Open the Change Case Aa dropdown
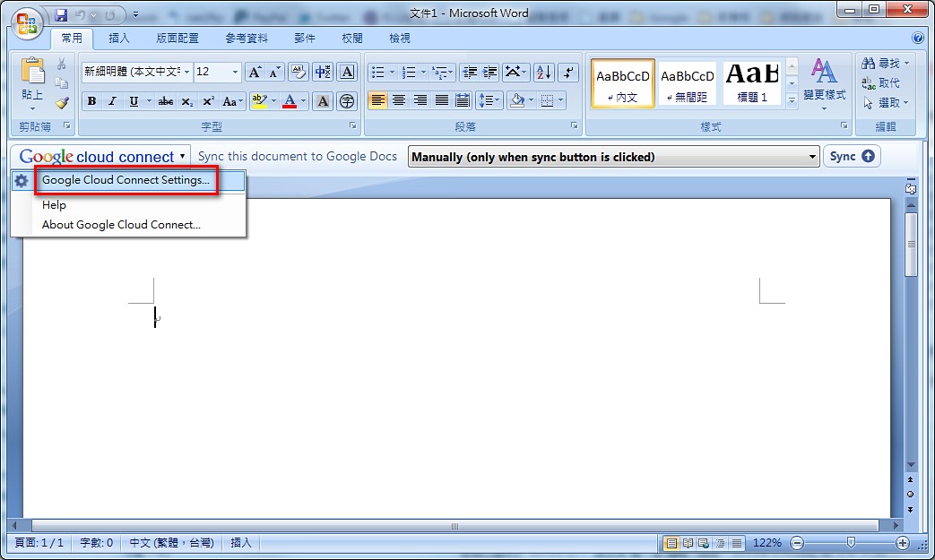The image size is (935, 560). (232, 101)
